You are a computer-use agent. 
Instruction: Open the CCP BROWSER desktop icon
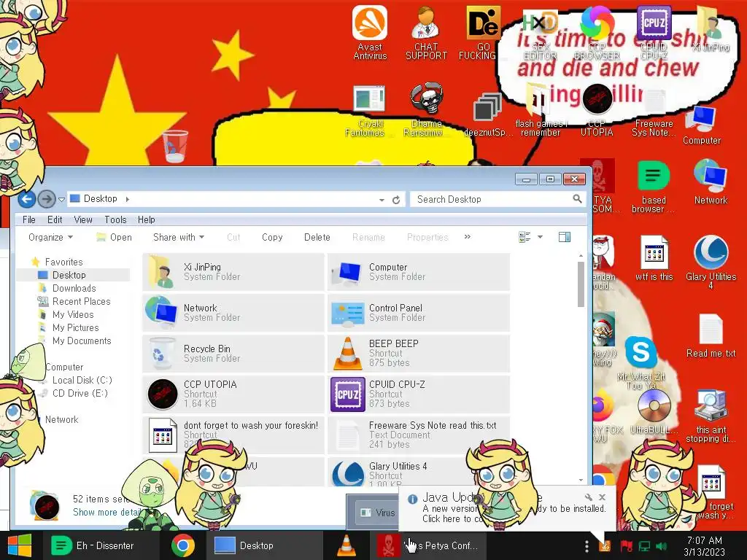tap(597, 32)
